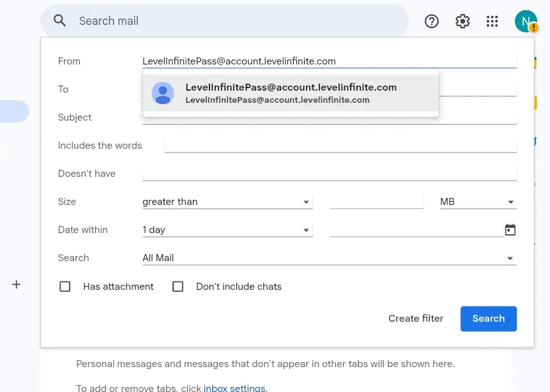Open the 1 day date dropdown

(x=227, y=230)
